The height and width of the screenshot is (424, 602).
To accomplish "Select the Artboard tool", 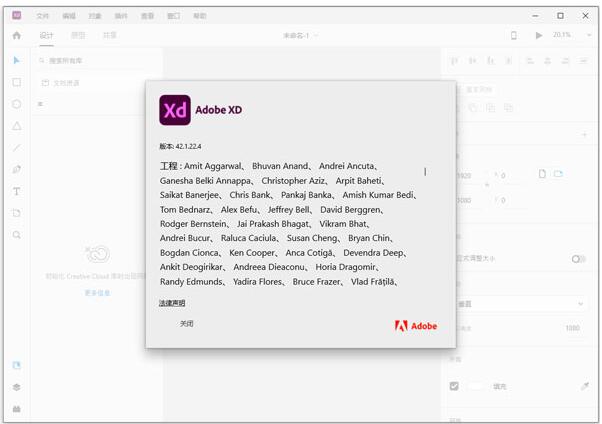I will [17, 213].
